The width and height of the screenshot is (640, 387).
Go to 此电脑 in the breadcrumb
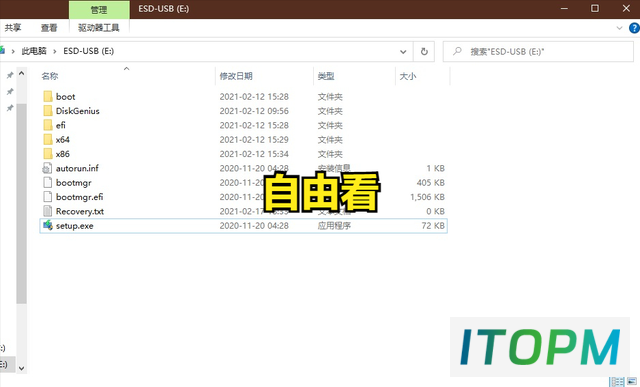tap(34, 51)
